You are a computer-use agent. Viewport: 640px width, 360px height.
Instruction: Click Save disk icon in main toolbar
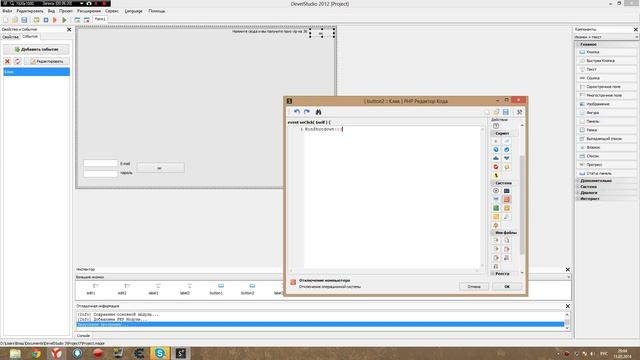point(24,20)
